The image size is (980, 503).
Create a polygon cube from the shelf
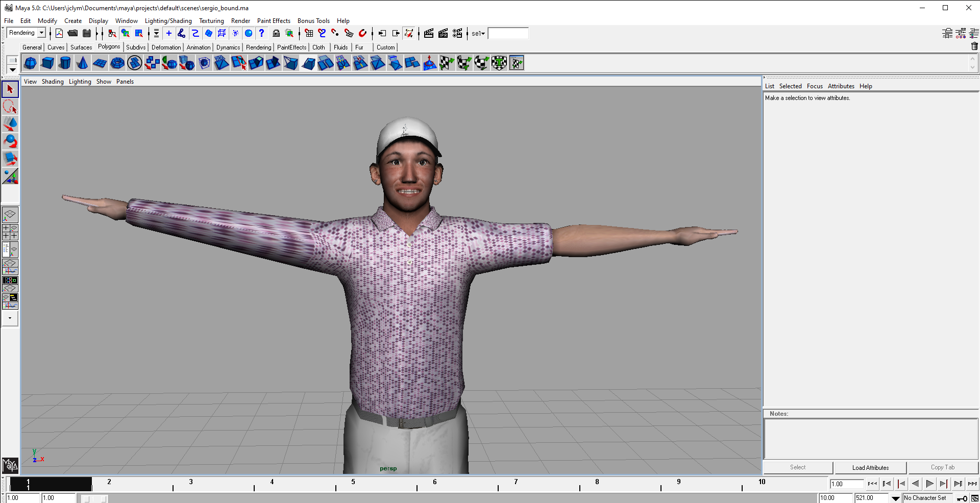click(47, 63)
